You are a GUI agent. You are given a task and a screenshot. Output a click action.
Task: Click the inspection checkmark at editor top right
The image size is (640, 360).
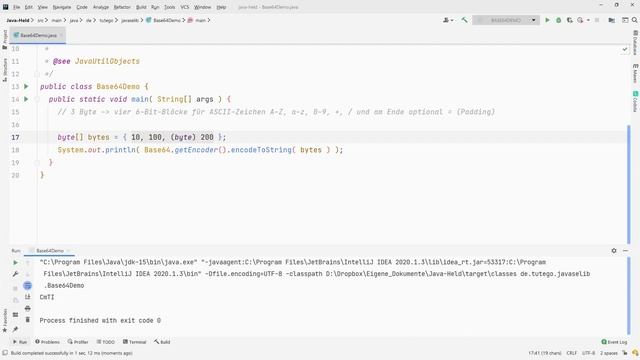point(624,49)
